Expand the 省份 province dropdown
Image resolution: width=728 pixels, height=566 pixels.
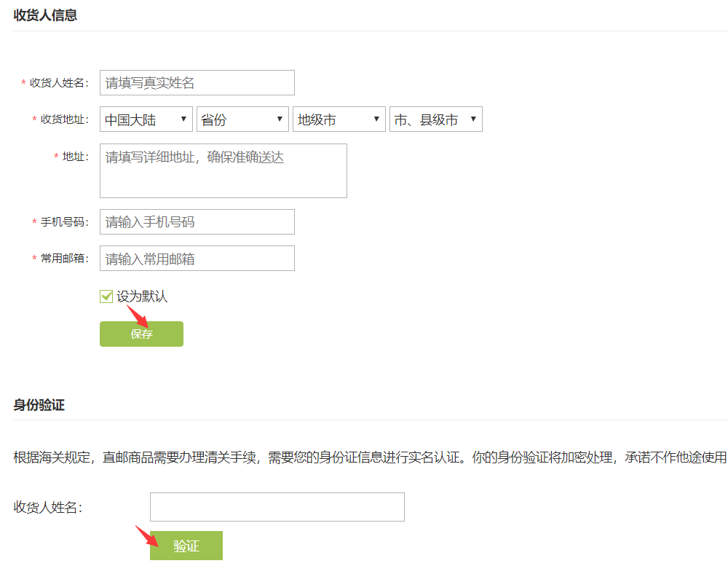click(242, 120)
